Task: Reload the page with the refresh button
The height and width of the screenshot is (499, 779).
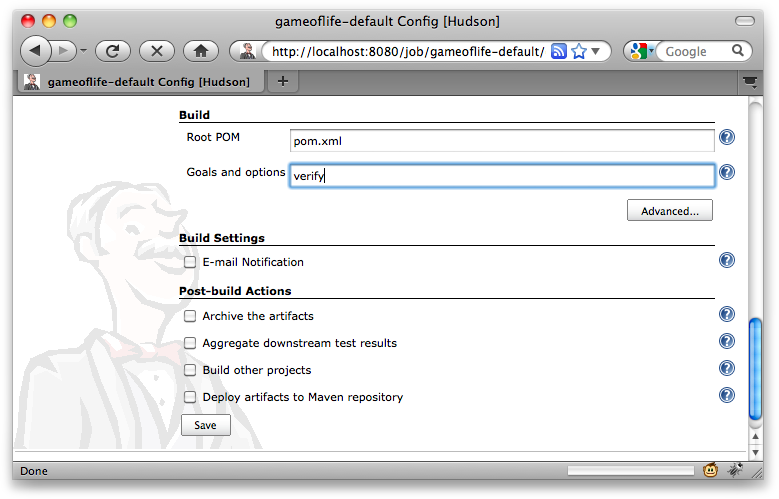Action: tap(113, 51)
